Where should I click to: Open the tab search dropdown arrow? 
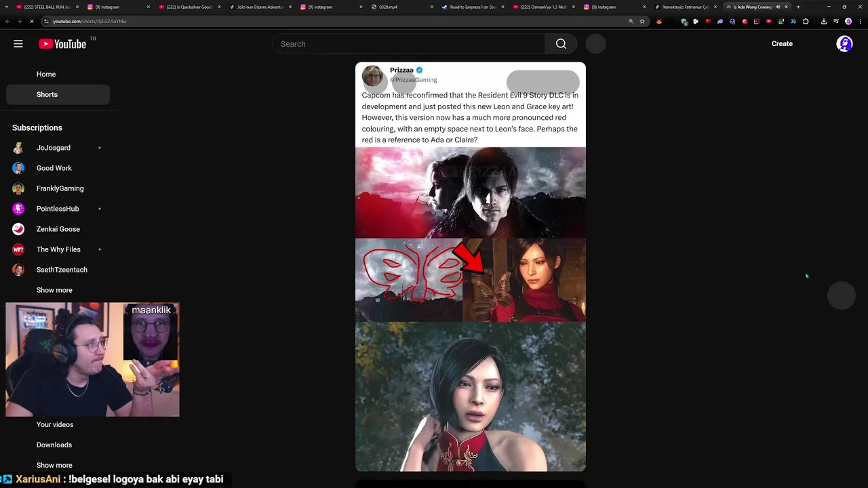(x=7, y=7)
